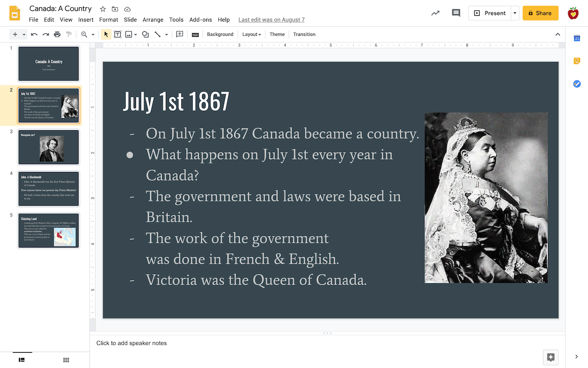Select the Shape tool

coord(145,34)
